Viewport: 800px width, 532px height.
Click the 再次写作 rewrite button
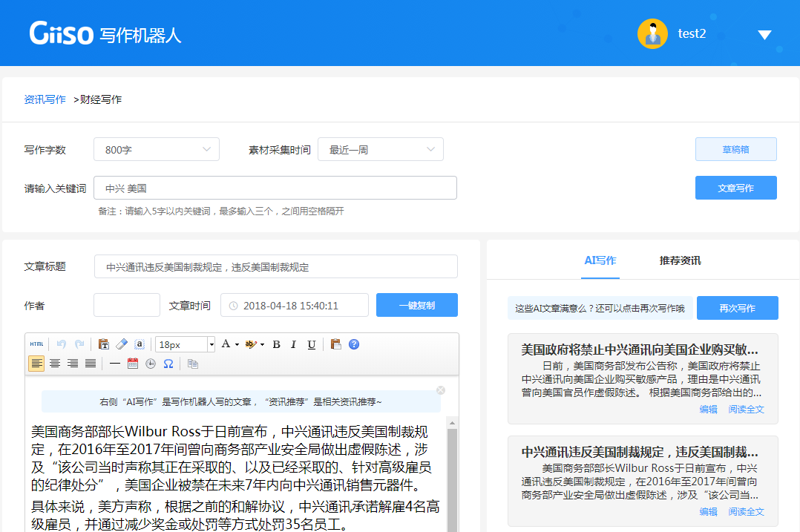(737, 308)
